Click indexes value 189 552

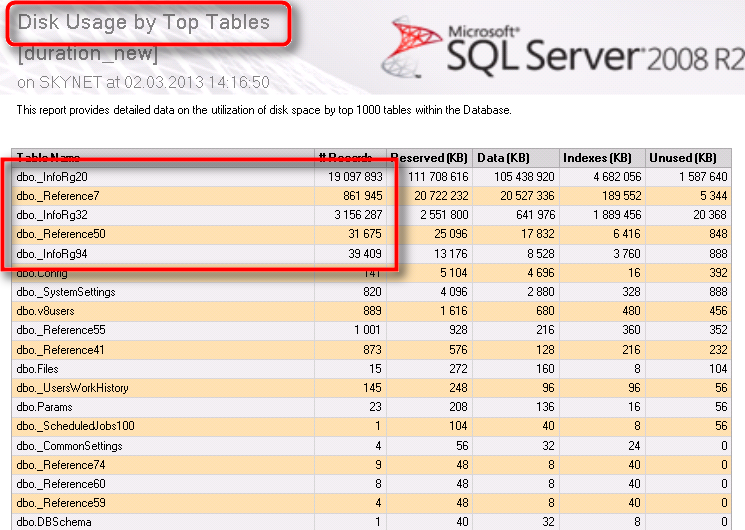(x=621, y=196)
